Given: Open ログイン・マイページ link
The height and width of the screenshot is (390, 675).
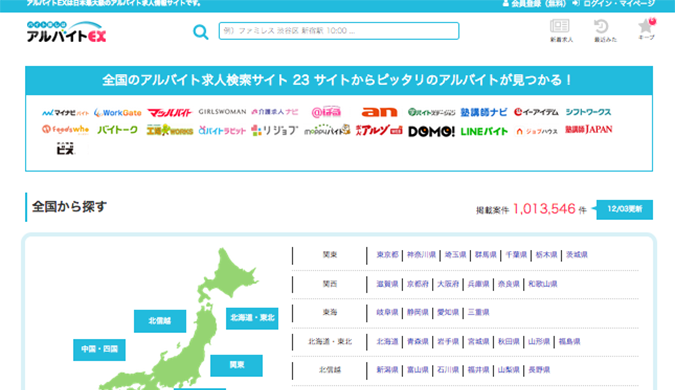Looking at the screenshot, I should pos(614,4).
